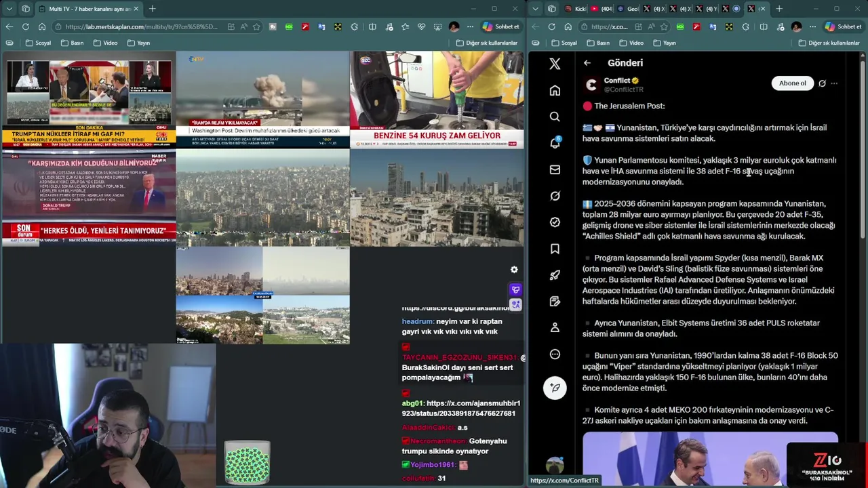Expand tab search chevron in left browser
Screen dimensions: 868x488
coord(9,9)
